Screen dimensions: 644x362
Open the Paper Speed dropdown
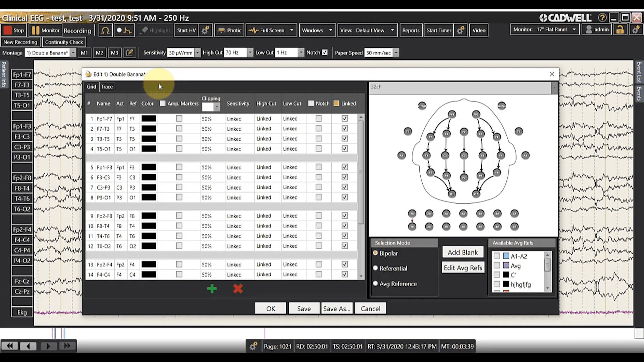tap(396, 53)
